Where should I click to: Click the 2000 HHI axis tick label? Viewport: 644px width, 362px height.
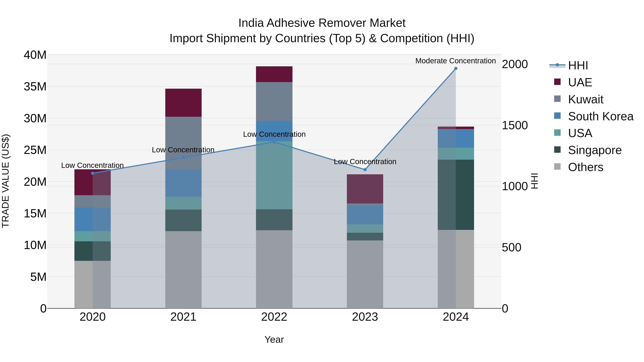[515, 64]
